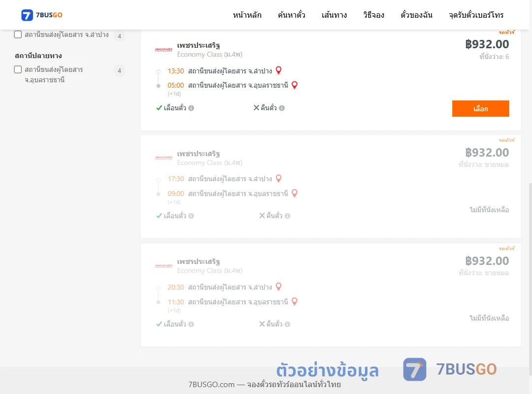Open the ค้นหาตั๋ว menu item
Viewport: 532px width, 394px height.
point(292,15)
